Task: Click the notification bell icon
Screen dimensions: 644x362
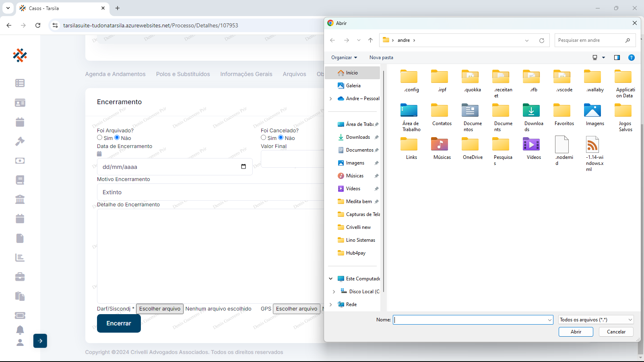Action: coord(20,330)
